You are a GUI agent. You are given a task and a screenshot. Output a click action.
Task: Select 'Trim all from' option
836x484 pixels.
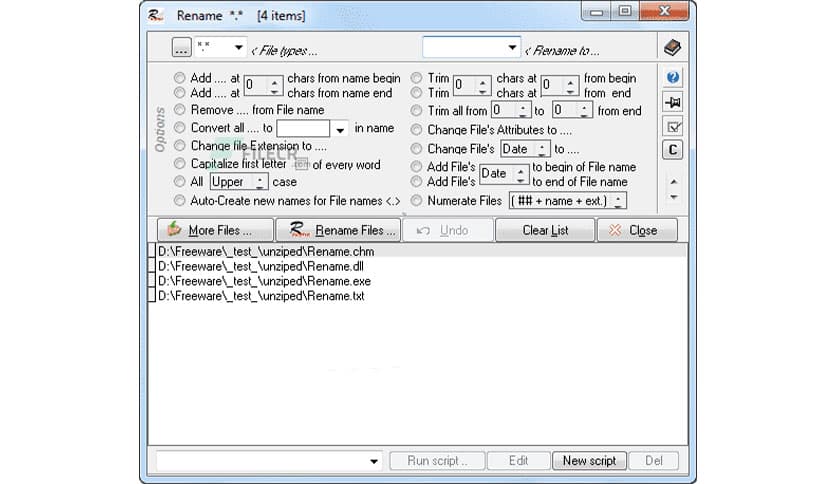coord(416,111)
